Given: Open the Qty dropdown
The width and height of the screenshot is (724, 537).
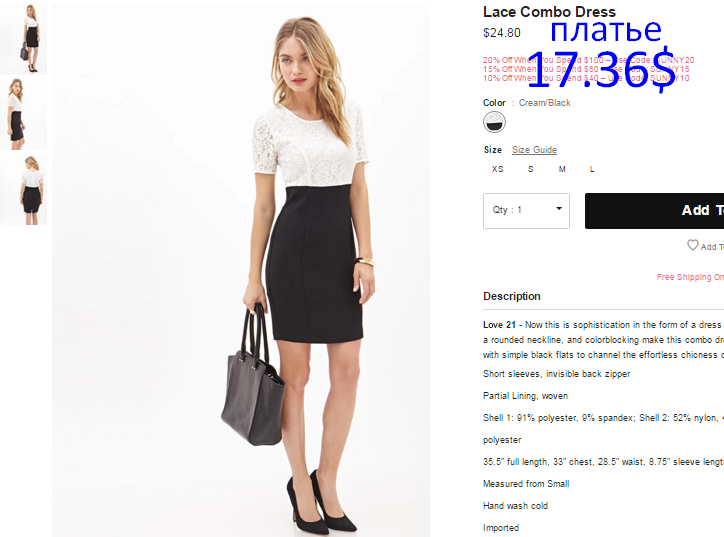Looking at the screenshot, I should tap(526, 211).
